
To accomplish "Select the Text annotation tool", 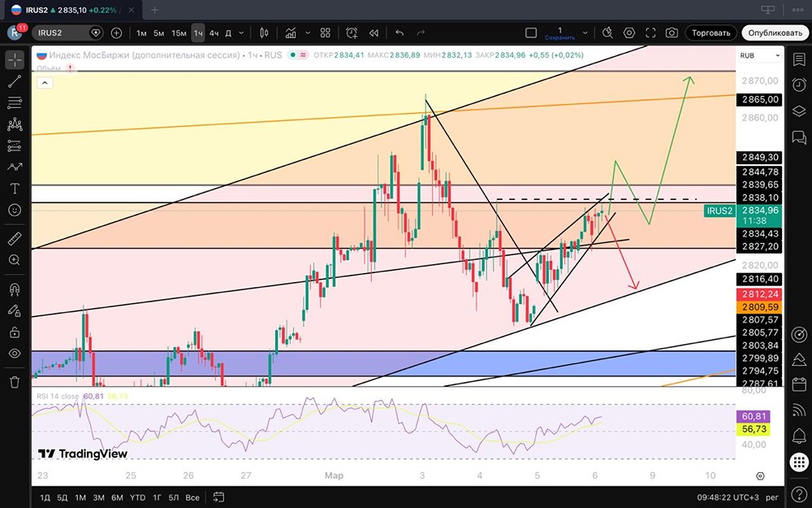I will [x=15, y=189].
